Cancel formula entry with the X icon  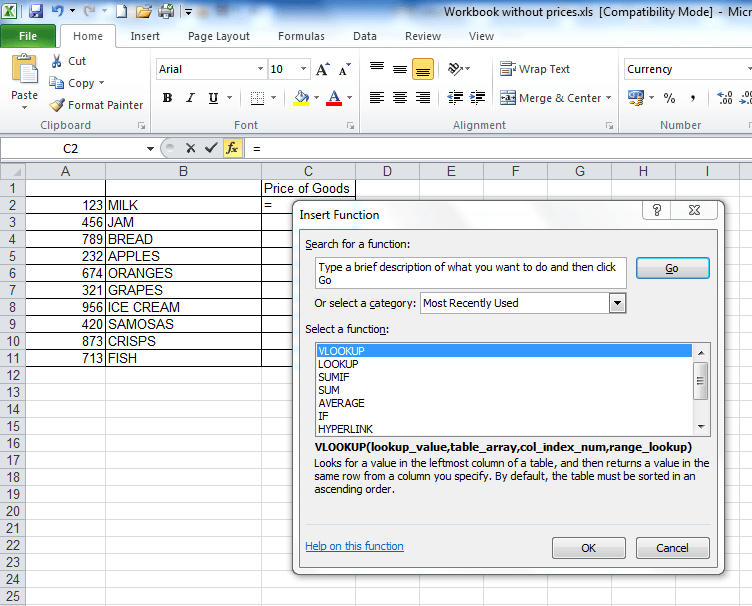191,148
